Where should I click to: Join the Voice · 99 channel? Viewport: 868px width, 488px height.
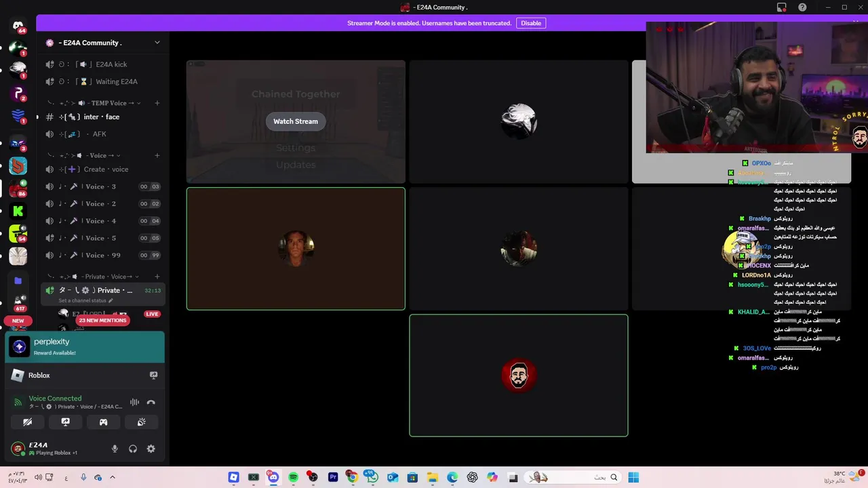click(x=103, y=256)
